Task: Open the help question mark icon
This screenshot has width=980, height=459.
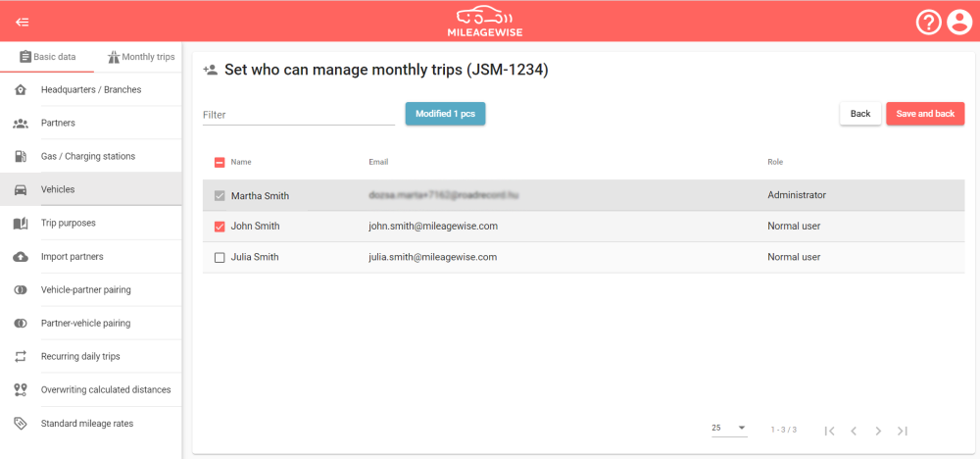Action: (929, 24)
